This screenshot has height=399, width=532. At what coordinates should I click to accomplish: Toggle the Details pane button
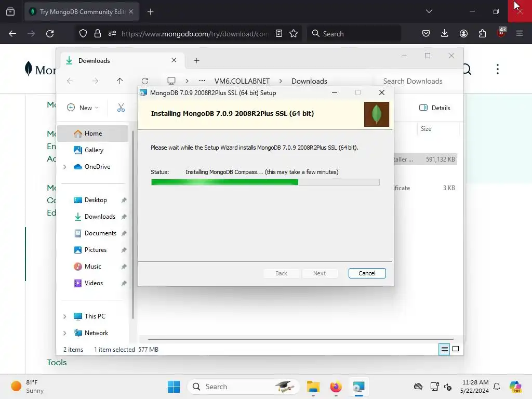click(435, 108)
